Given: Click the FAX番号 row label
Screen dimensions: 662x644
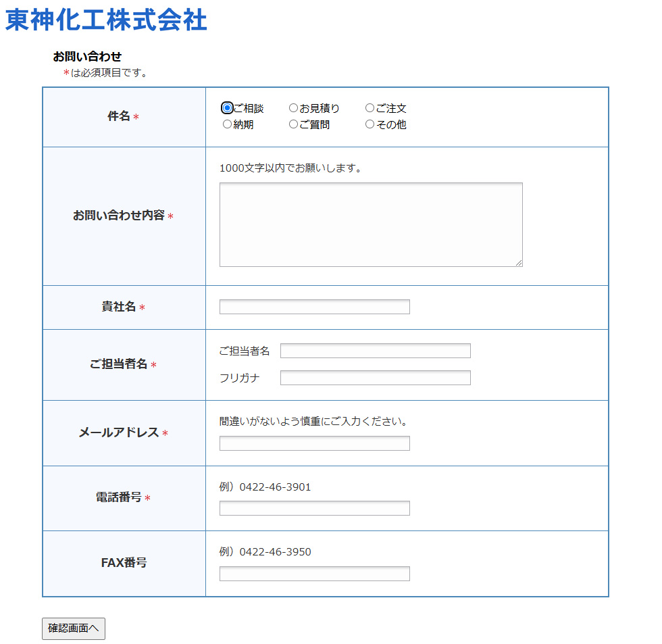Looking at the screenshot, I should coord(124,563).
